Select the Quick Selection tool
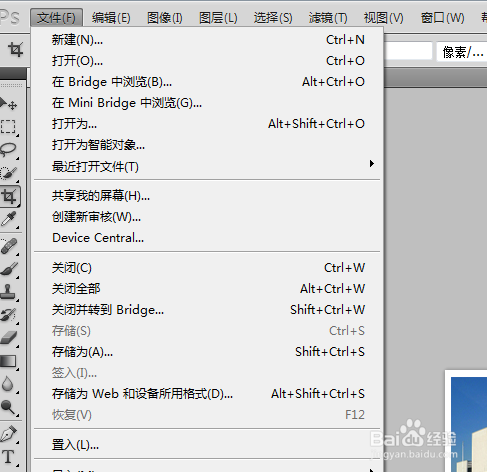 [9, 173]
